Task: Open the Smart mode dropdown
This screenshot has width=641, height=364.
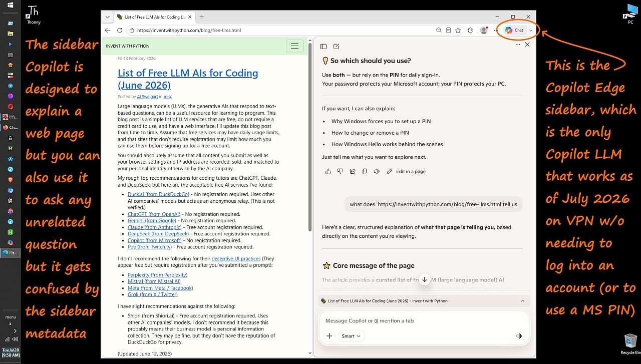Action: coord(351,336)
